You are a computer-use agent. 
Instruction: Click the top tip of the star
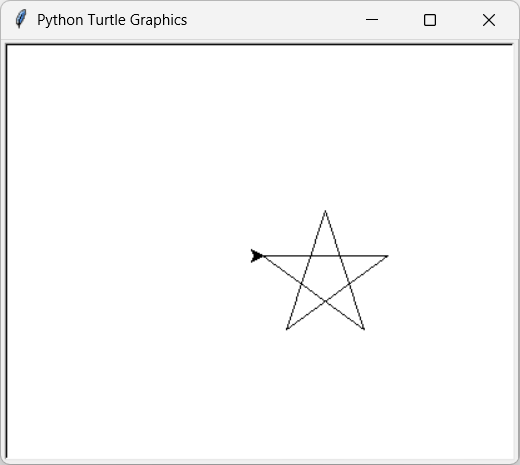tap(325, 211)
